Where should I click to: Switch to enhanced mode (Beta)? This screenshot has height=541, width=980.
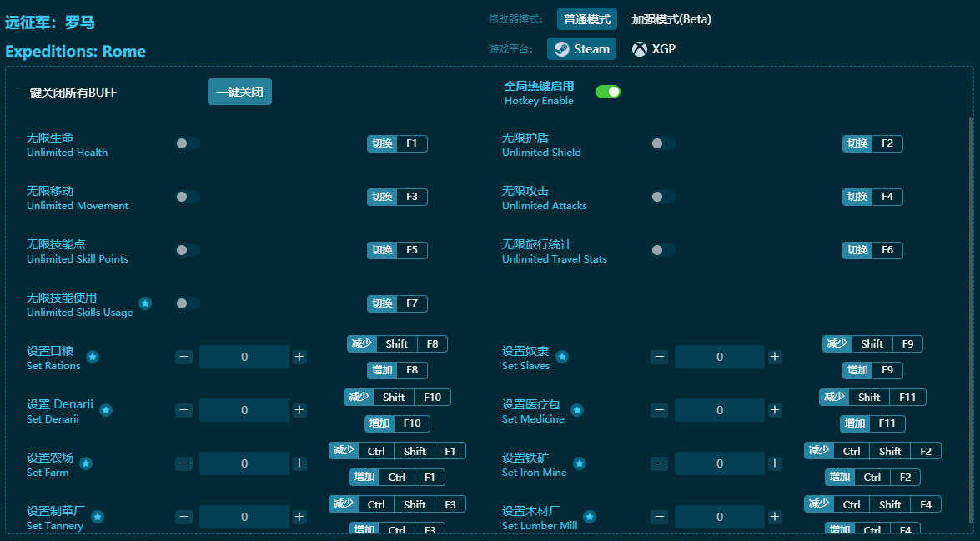(x=671, y=19)
